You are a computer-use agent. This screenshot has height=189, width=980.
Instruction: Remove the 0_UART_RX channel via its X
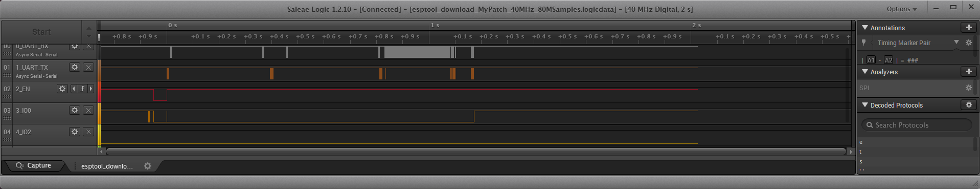coord(88,46)
